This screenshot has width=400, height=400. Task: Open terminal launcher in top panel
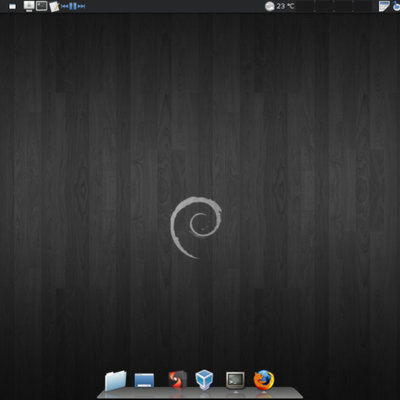[41, 6]
